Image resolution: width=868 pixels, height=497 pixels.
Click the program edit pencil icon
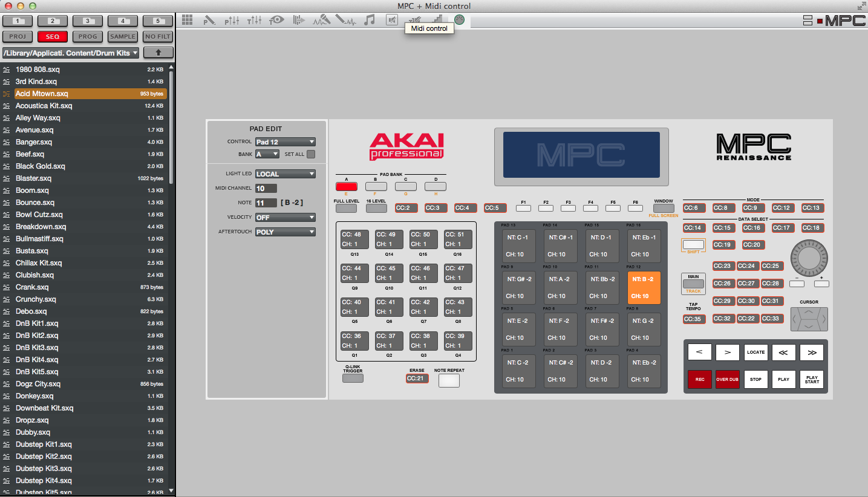coord(209,19)
